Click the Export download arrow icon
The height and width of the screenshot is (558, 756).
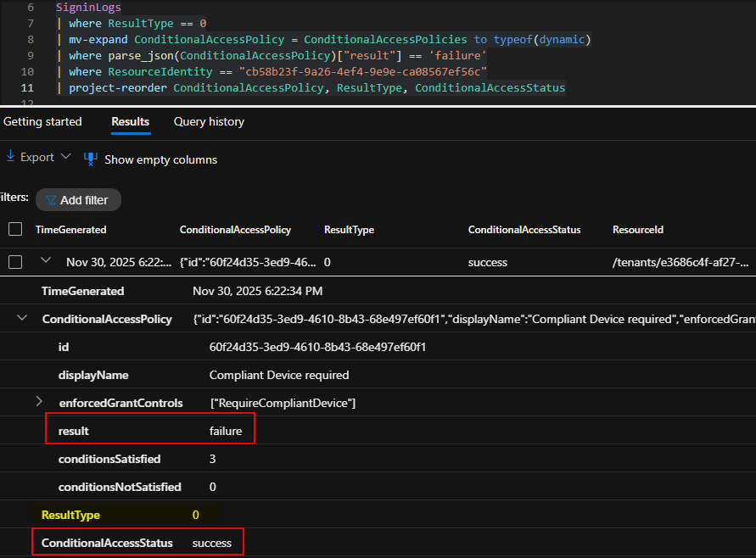coord(10,157)
